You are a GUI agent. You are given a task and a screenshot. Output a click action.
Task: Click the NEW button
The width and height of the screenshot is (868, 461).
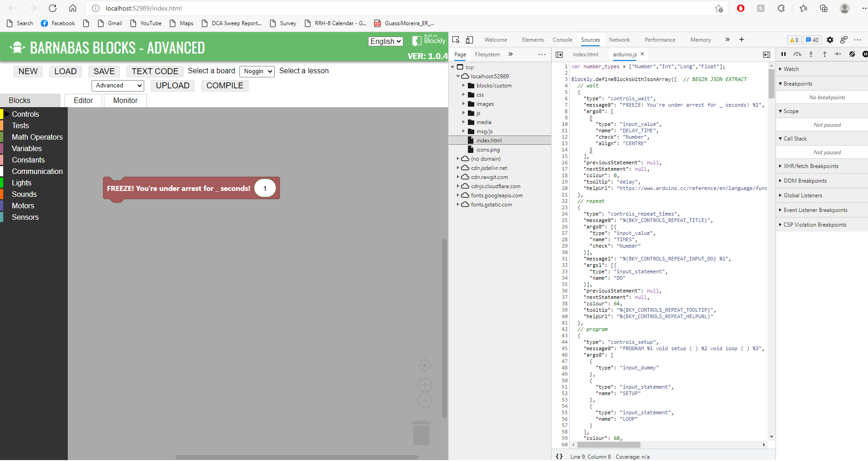(28, 71)
